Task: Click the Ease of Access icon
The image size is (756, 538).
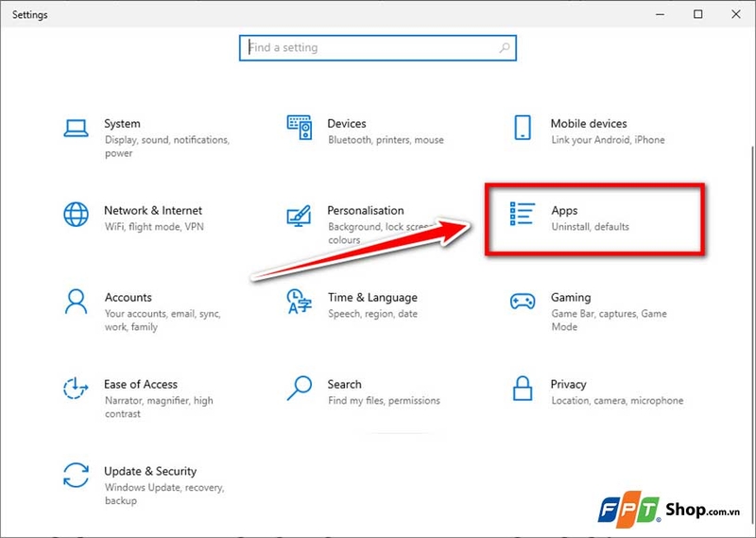Action: tap(76, 389)
